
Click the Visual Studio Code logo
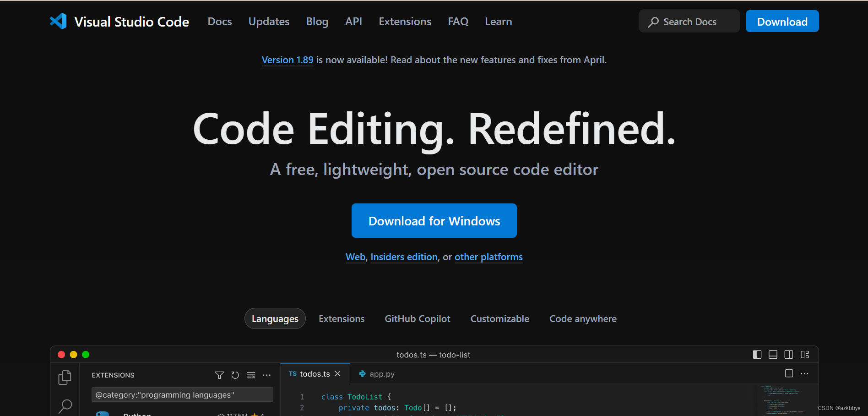(58, 21)
